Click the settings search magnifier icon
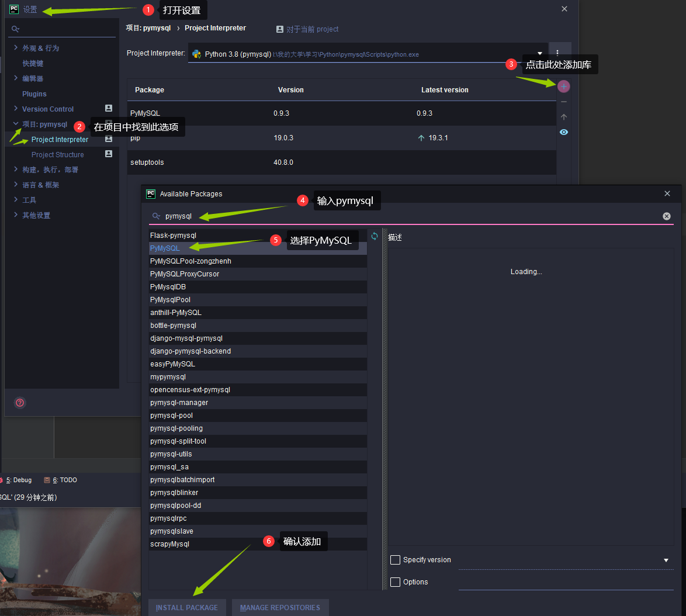 (x=15, y=29)
